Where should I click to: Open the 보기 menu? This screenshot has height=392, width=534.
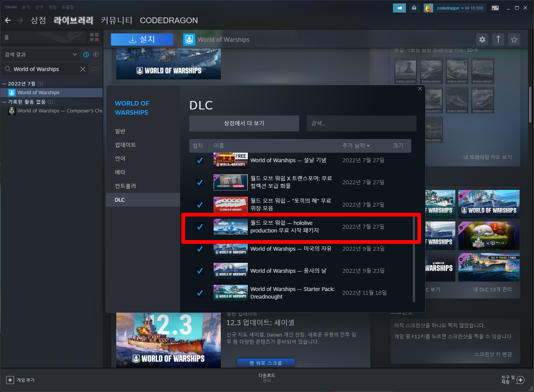(26, 7)
